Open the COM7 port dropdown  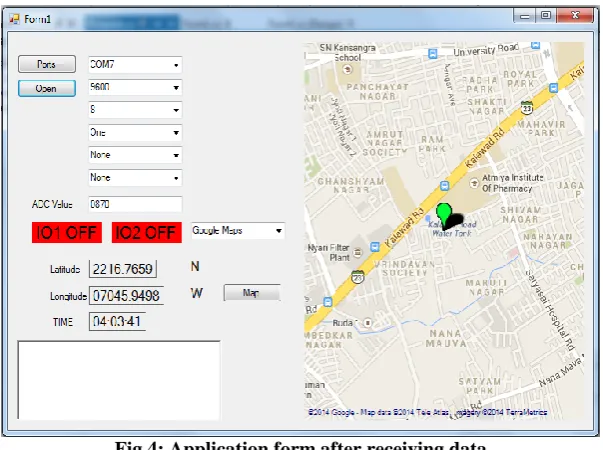point(135,65)
